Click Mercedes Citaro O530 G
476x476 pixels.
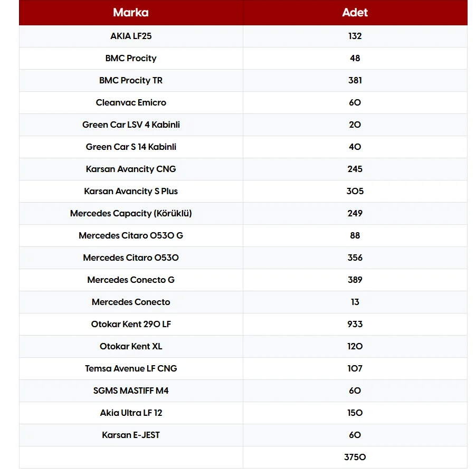pyautogui.click(x=131, y=235)
